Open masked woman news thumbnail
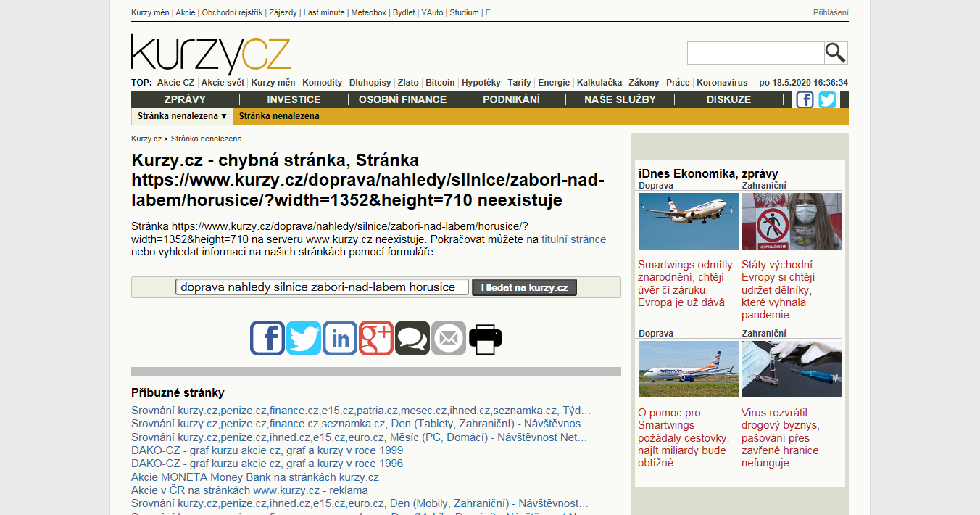The width and height of the screenshot is (980, 515). coord(792,221)
